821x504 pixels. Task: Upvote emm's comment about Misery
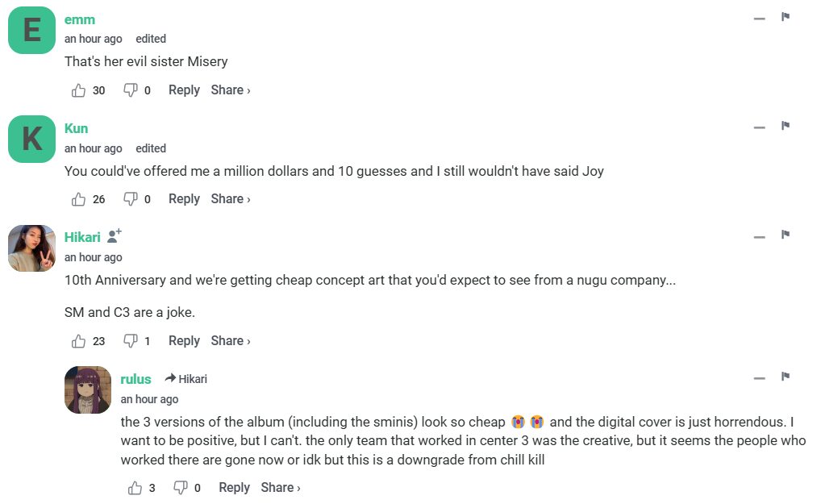[x=79, y=90]
